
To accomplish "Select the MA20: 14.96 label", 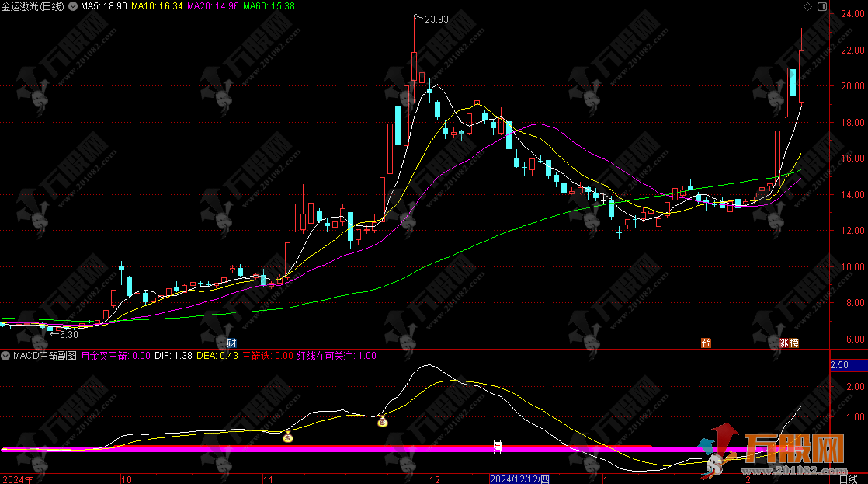I will [214, 6].
